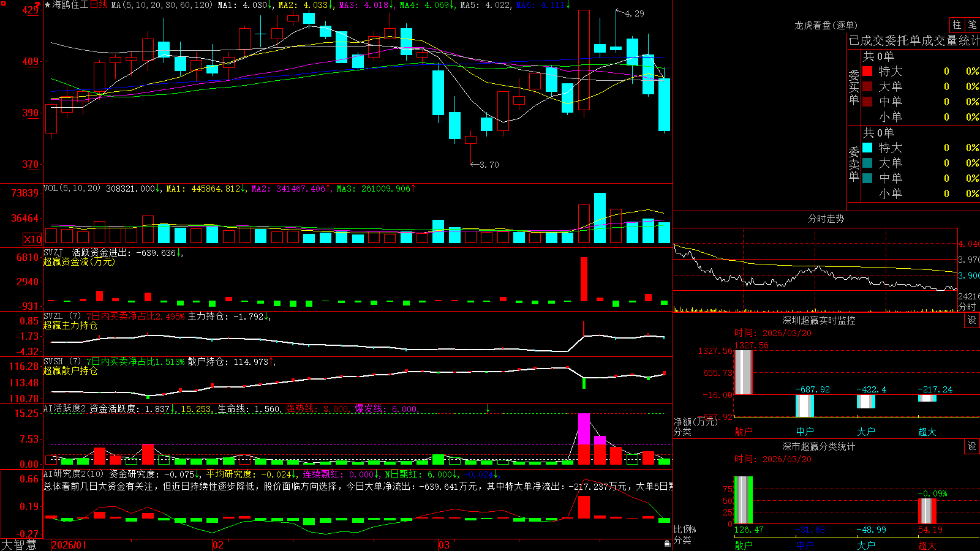980x551 pixels.
Task: Click the MA(5,10,20,30,60,120) indicator label
Action: point(162,5)
